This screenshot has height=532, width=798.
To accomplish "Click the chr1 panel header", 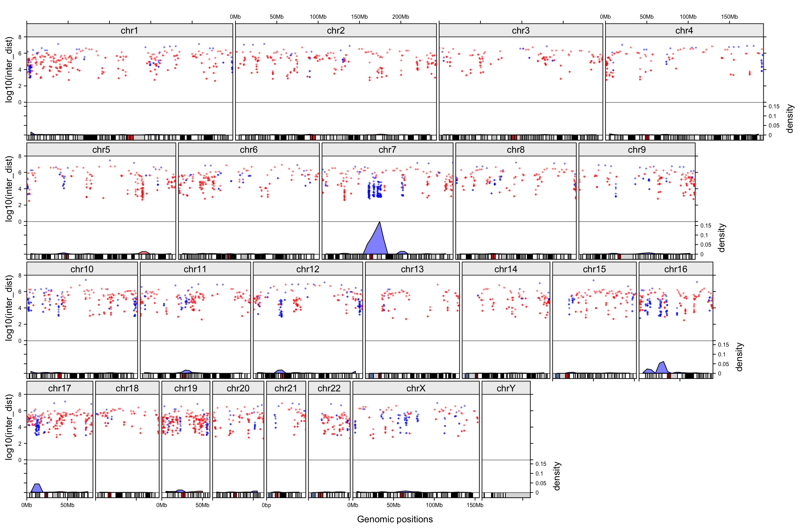I will 130,30.
